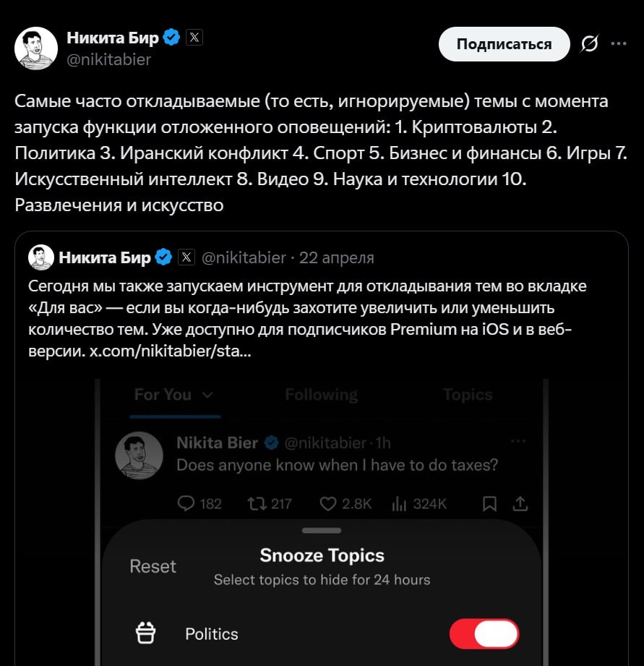
Task: Switch to the Following tab
Action: click(x=321, y=395)
